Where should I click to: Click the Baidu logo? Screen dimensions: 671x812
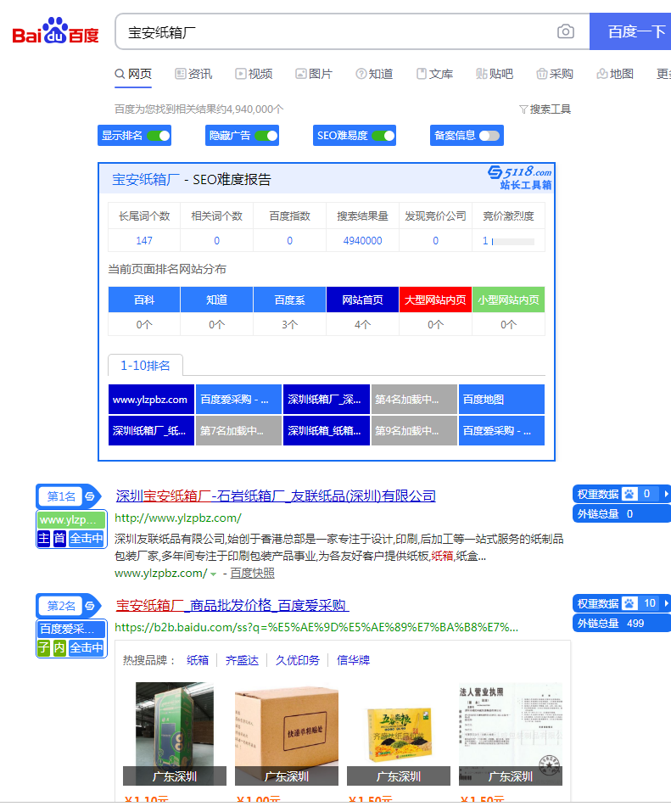coord(55,31)
